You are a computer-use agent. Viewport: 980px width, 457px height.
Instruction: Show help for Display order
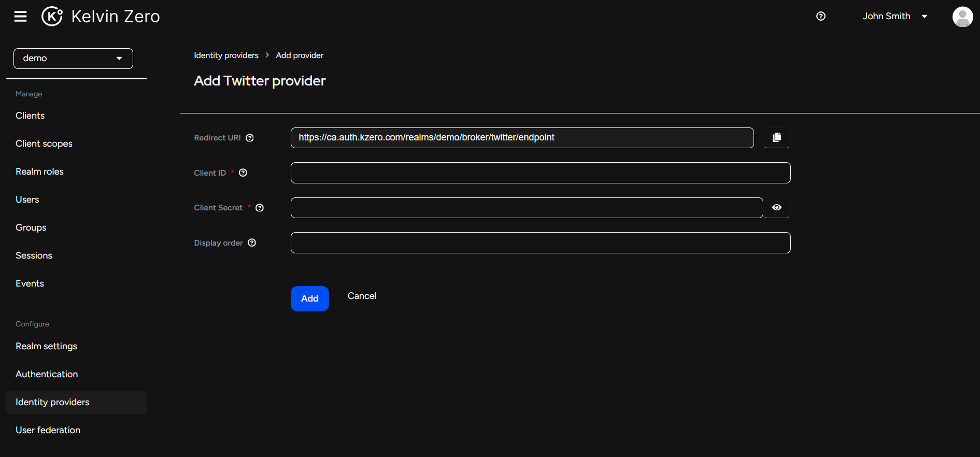252,243
